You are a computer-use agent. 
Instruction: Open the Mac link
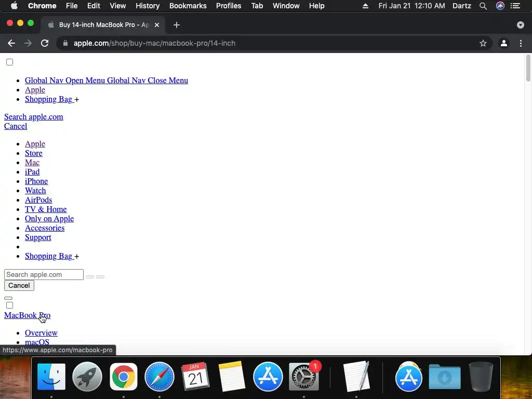32,163
